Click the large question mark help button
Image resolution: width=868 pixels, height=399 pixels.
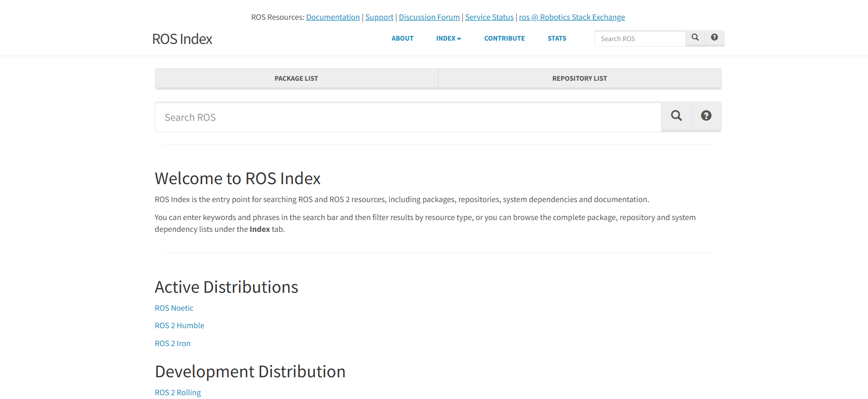pos(706,116)
